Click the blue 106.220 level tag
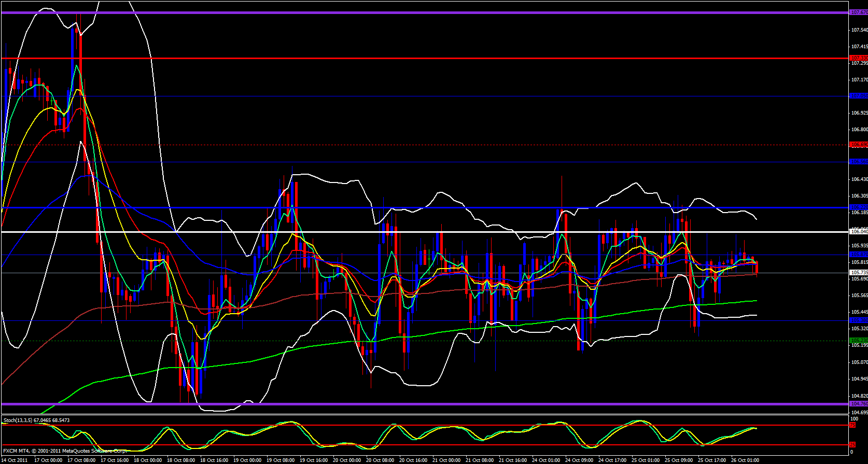 [859, 207]
